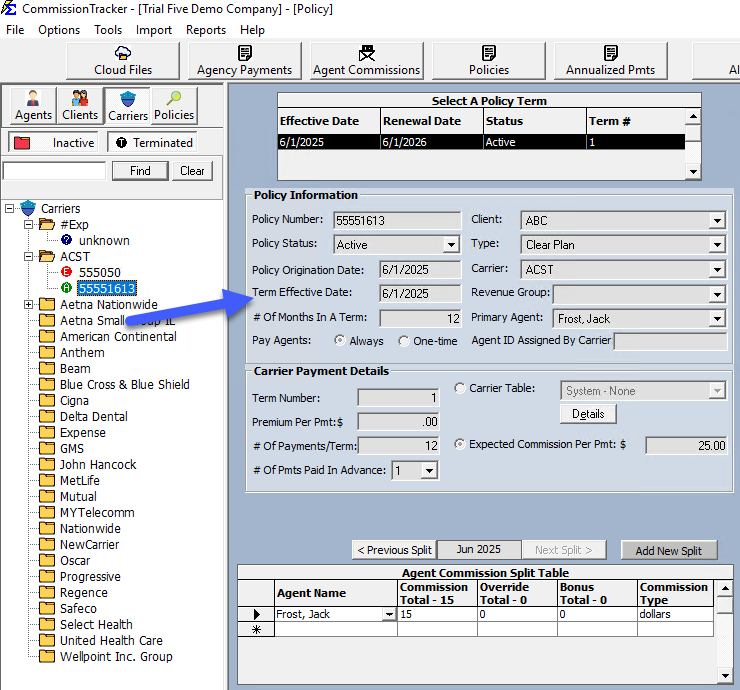Image resolution: width=740 pixels, height=690 pixels.
Task: Open the Policy Status dropdown
Action: click(x=451, y=245)
